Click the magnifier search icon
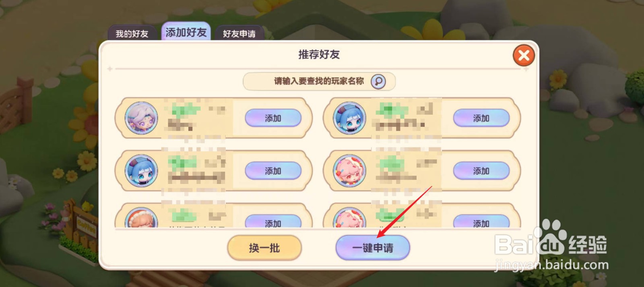 pos(378,81)
